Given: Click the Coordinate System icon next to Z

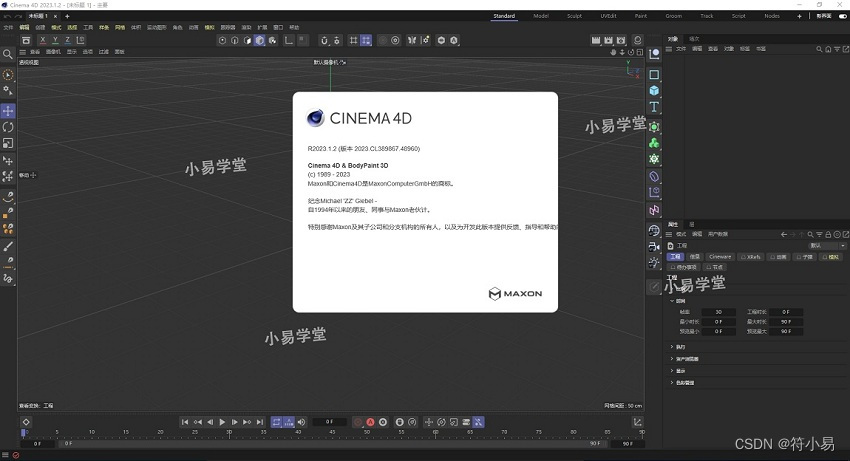Looking at the screenshot, I should [80, 40].
